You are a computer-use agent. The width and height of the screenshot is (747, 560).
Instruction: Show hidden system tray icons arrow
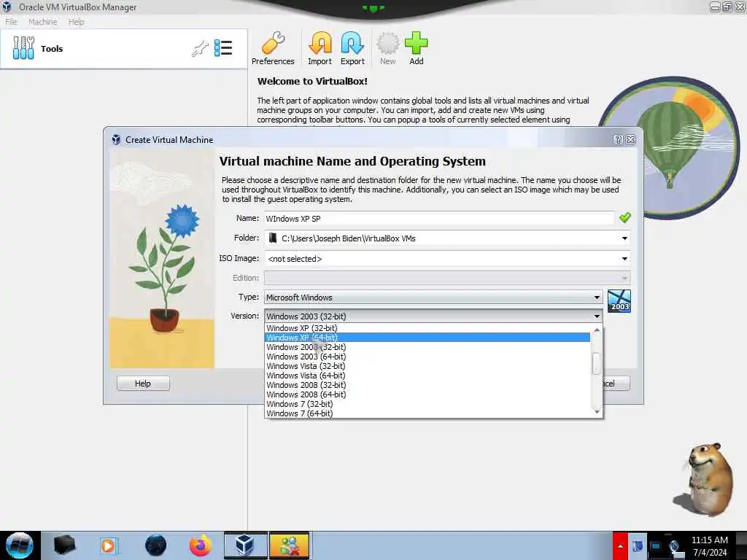(620, 545)
